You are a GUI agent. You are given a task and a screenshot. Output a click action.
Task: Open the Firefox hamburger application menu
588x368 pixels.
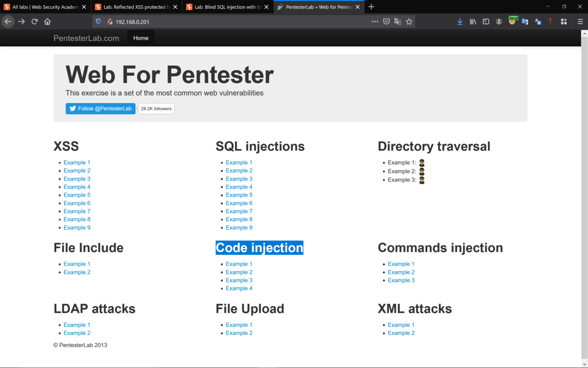(580, 22)
